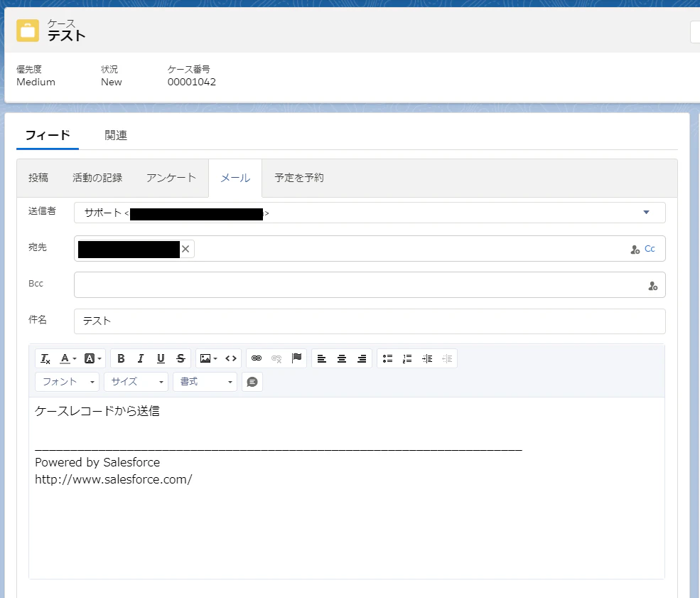
Task: Open the 関連 tab
Action: (x=116, y=135)
